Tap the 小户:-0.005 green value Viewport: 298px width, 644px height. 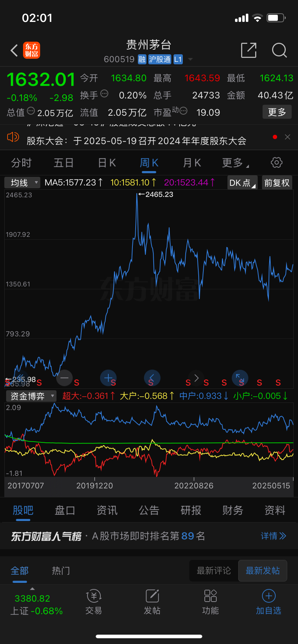(x=260, y=396)
